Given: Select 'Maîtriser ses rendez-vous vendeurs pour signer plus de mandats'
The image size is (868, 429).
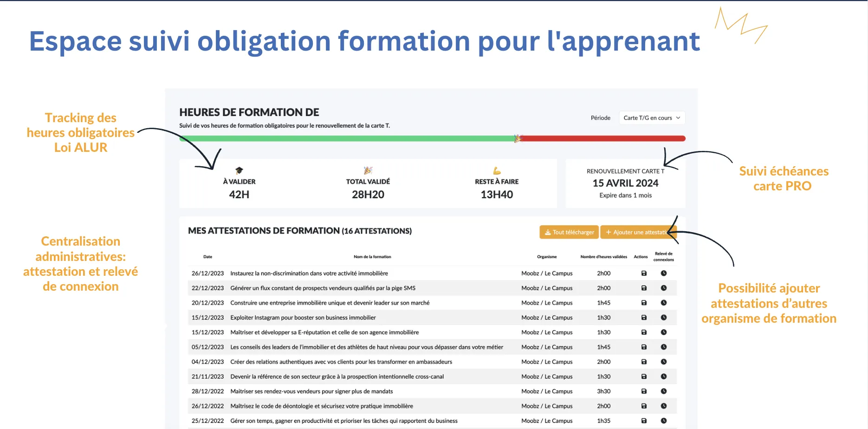Looking at the screenshot, I should (311, 391).
